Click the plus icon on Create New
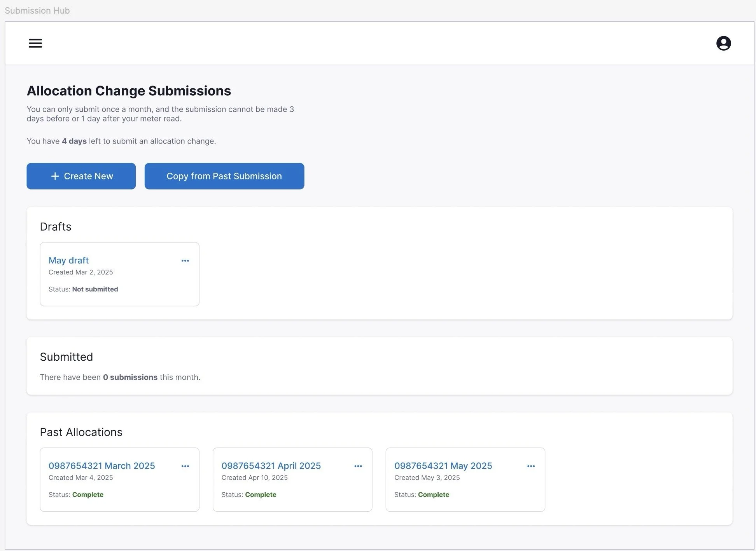This screenshot has width=756, height=551. click(x=55, y=176)
